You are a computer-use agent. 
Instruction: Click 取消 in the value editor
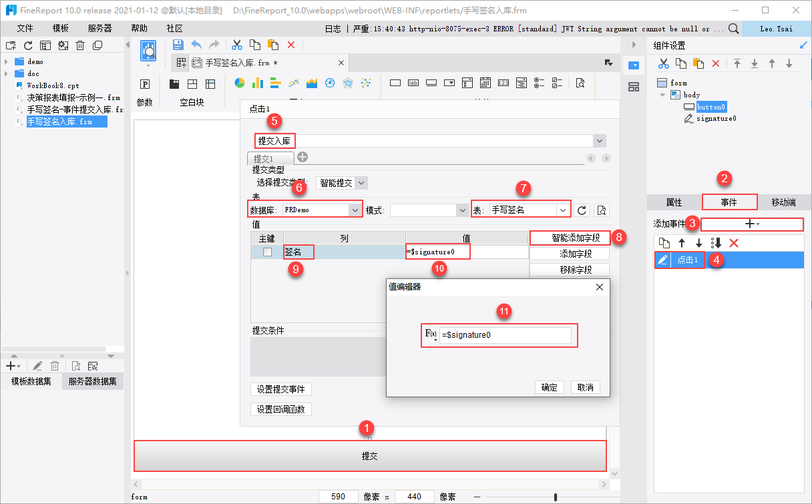point(585,387)
